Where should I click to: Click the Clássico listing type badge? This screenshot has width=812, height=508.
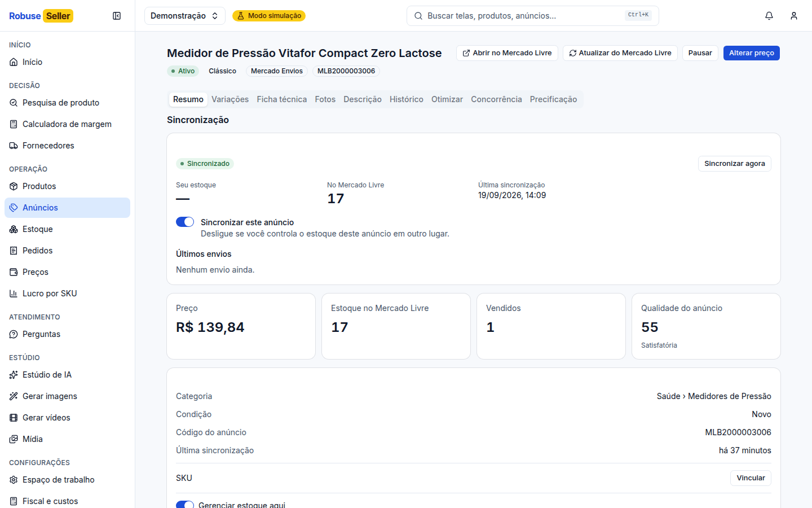(223, 71)
